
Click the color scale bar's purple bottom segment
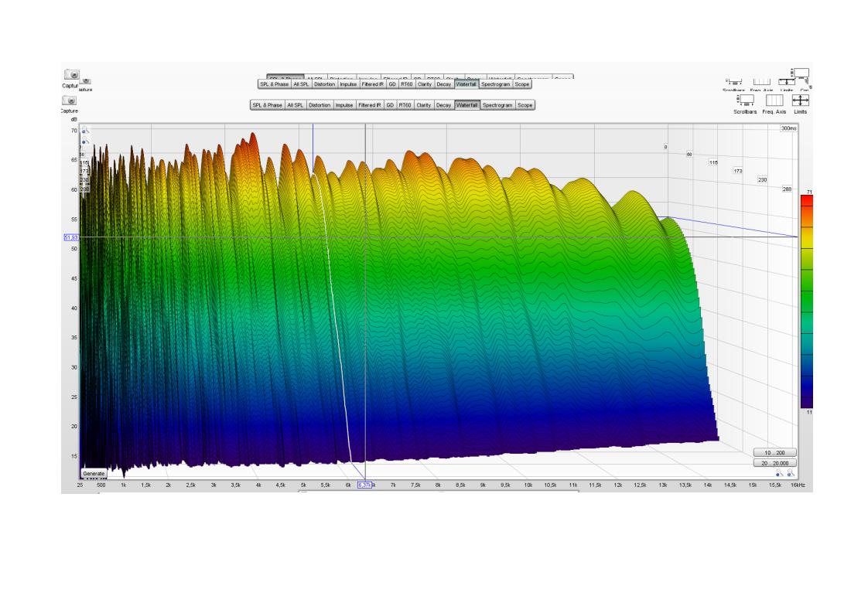807,400
